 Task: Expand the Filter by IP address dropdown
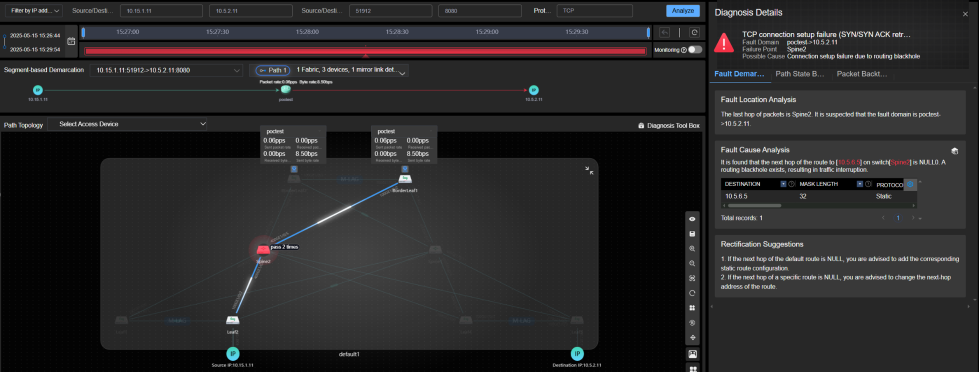click(36, 11)
